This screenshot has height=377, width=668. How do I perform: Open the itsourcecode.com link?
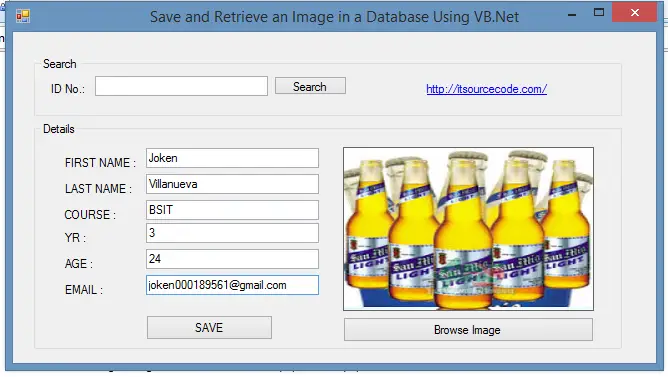click(487, 89)
